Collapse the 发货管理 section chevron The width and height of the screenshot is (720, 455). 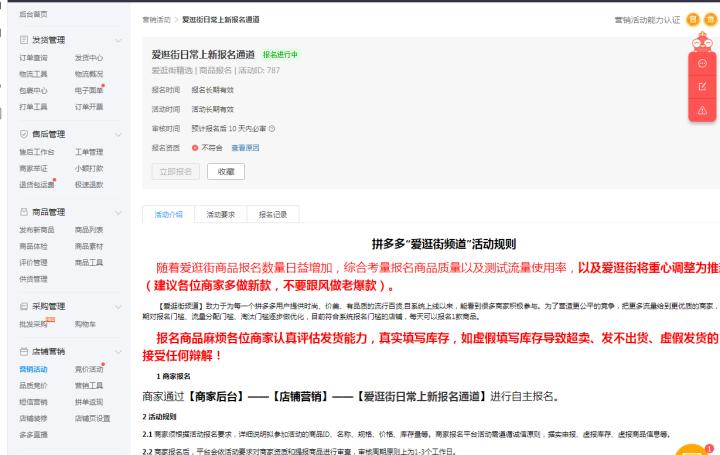[x=118, y=40]
